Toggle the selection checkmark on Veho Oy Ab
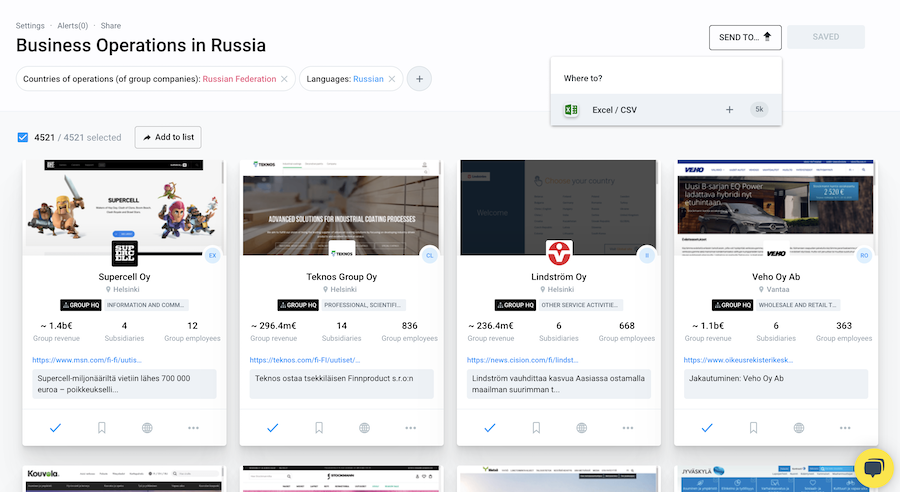 [x=707, y=428]
